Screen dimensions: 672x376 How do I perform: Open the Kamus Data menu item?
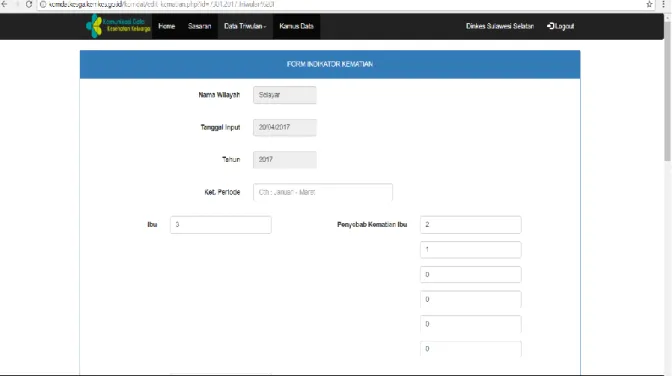pyautogui.click(x=296, y=26)
